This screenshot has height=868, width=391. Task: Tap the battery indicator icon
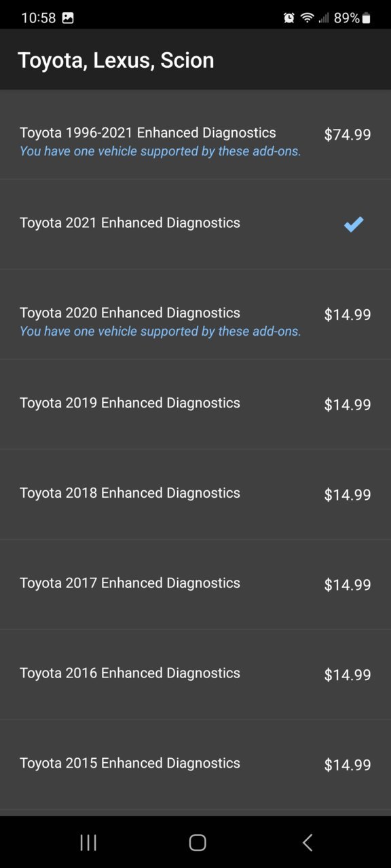coord(367,18)
